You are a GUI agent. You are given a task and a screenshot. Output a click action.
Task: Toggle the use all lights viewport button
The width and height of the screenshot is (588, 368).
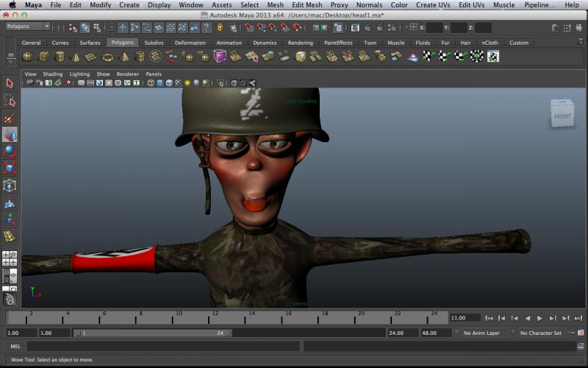coord(187,83)
